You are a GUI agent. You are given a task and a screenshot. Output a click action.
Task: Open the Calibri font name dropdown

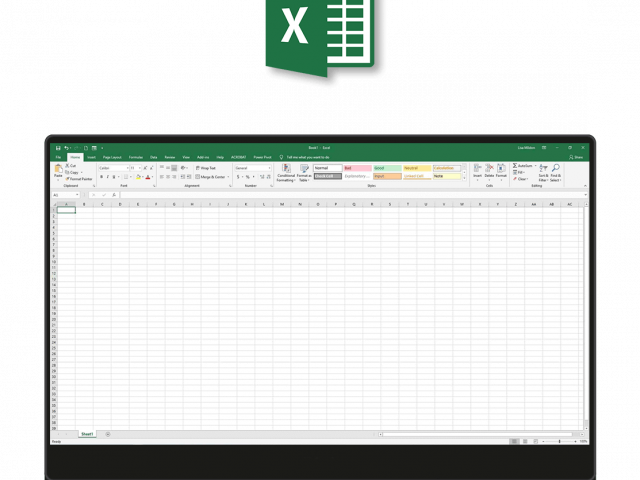[113, 168]
